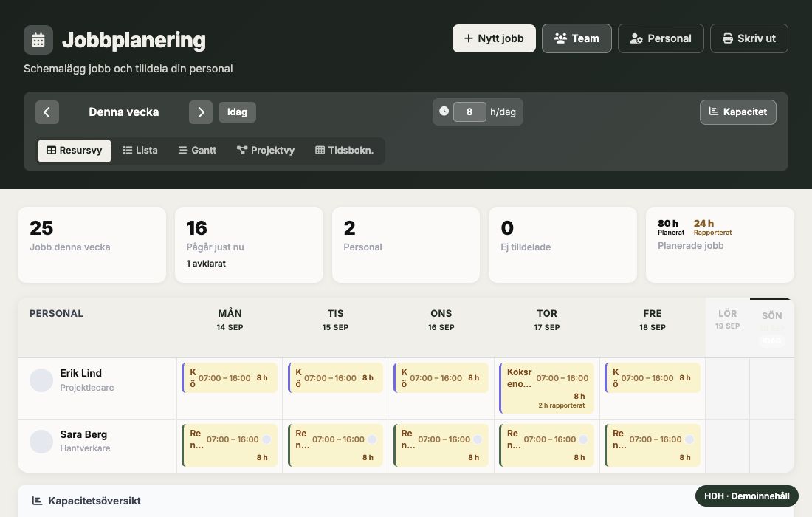Click status dot on Sara Berg's Monday job
The height and width of the screenshot is (517, 812).
pyautogui.click(x=266, y=439)
